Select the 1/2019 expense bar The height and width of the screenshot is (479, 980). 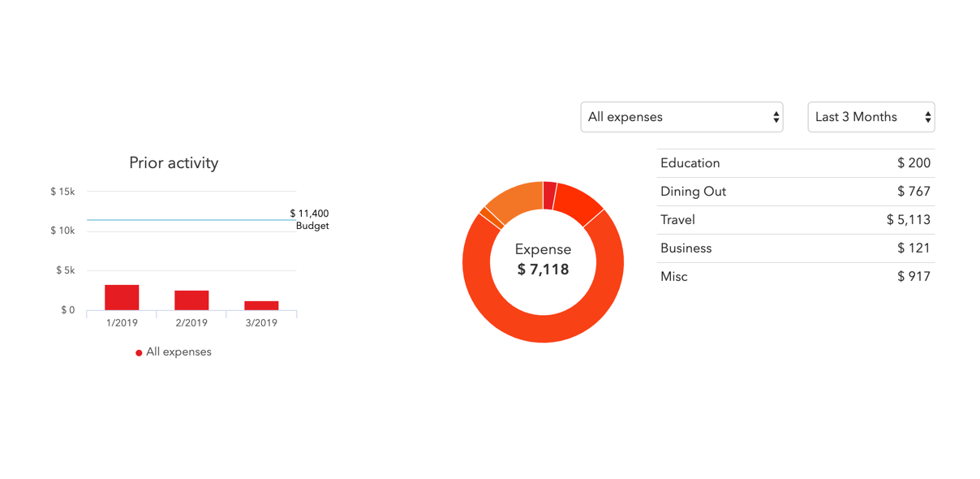122,297
